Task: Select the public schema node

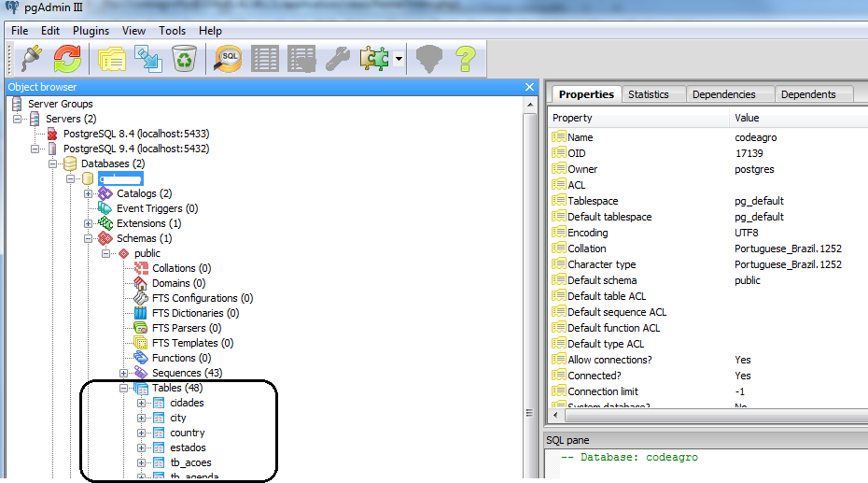Action: [147, 253]
